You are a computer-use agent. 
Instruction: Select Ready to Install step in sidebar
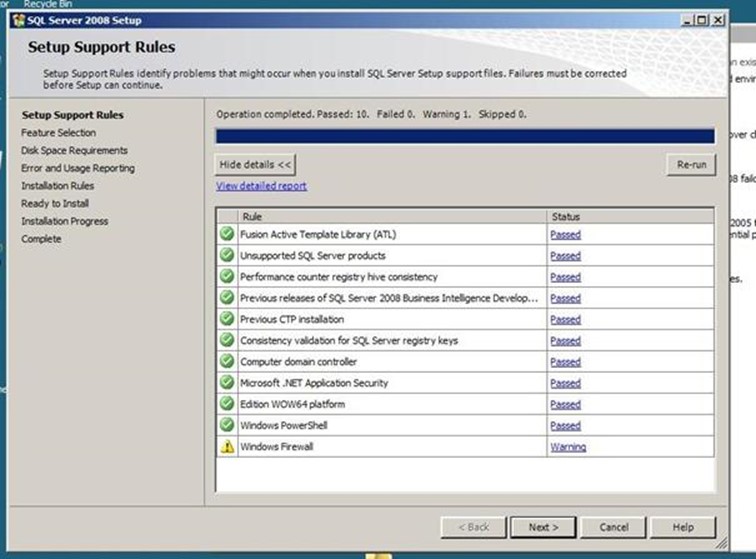click(55, 204)
